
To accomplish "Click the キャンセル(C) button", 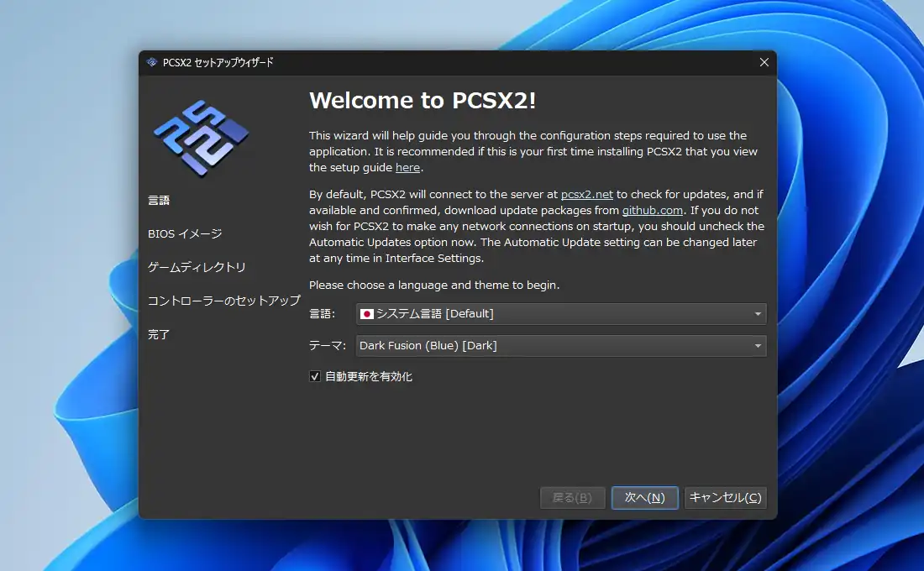I will pyautogui.click(x=725, y=498).
